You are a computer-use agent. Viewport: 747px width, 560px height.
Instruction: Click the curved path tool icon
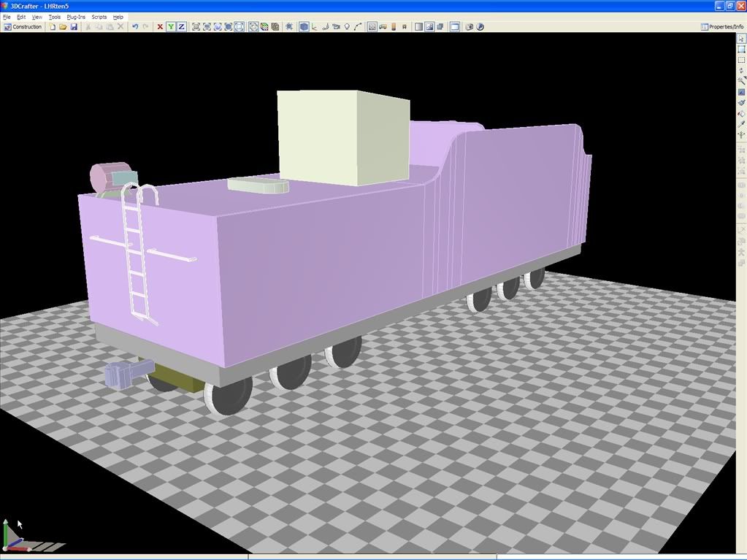click(x=359, y=27)
